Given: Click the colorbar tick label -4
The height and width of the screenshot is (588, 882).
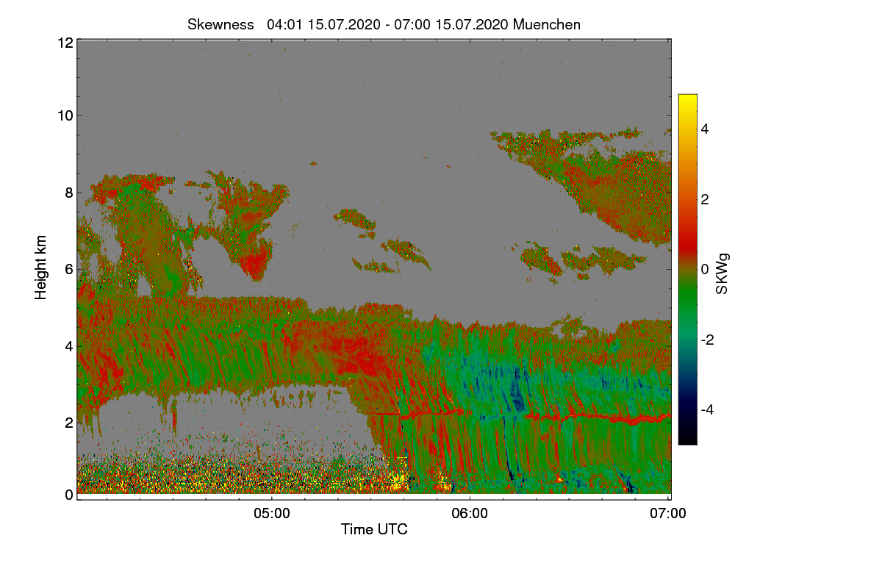Looking at the screenshot, I should 708,409.
